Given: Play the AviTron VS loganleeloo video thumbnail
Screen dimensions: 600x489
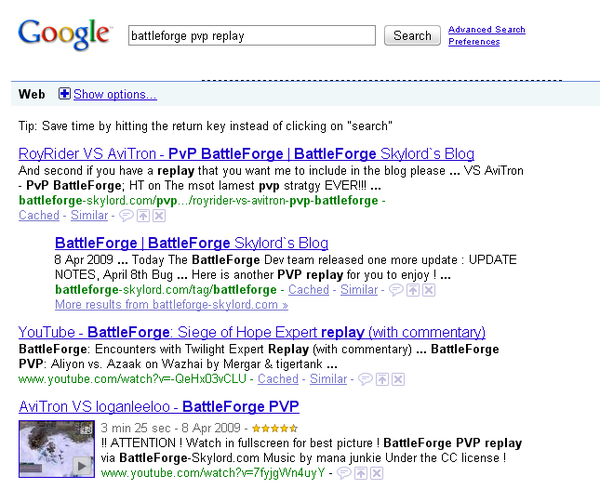Looking at the screenshot, I should (x=57, y=449).
